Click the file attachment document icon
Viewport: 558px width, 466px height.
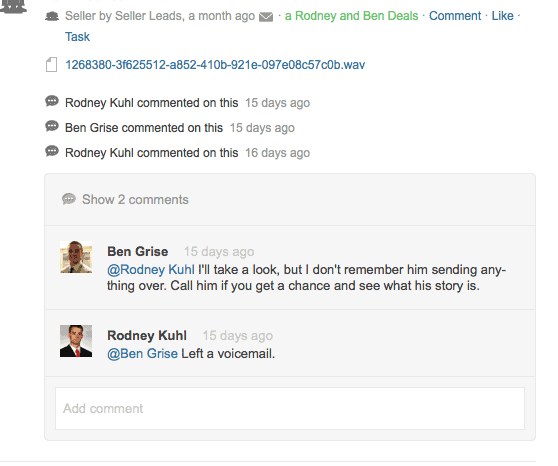[51, 65]
